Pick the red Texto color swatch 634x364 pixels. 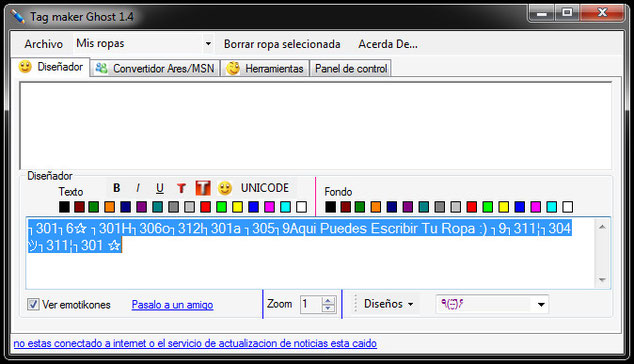(205, 207)
